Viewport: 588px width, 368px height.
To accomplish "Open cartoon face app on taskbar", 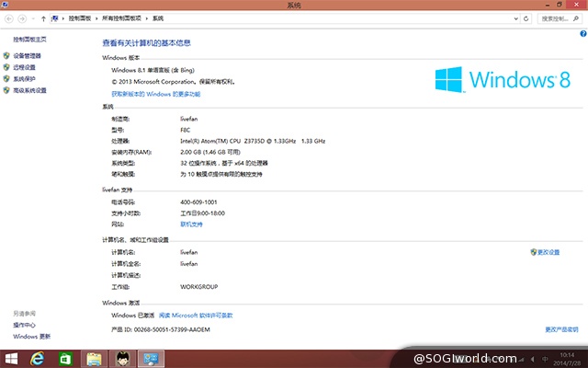I will [x=122, y=359].
